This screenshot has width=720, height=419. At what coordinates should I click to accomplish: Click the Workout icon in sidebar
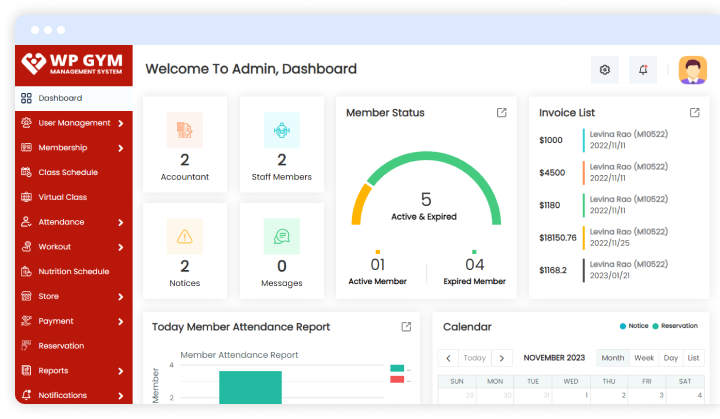tap(26, 247)
